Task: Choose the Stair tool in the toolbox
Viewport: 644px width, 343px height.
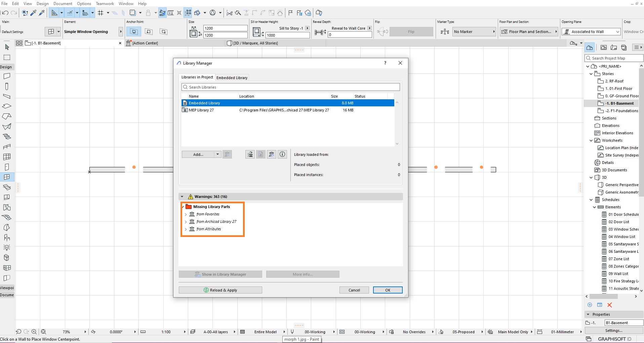Action: pos(7,137)
